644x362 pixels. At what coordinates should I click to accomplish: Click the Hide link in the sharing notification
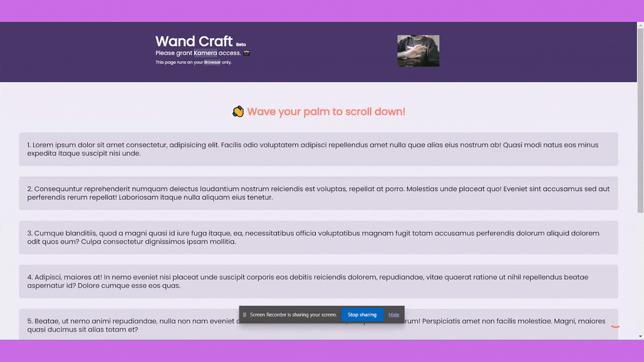point(393,315)
